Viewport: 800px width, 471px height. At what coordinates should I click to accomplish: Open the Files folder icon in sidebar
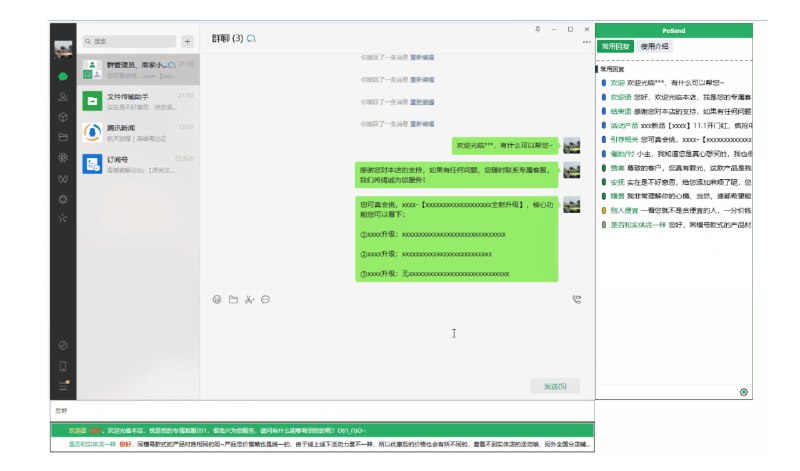pos(63,137)
